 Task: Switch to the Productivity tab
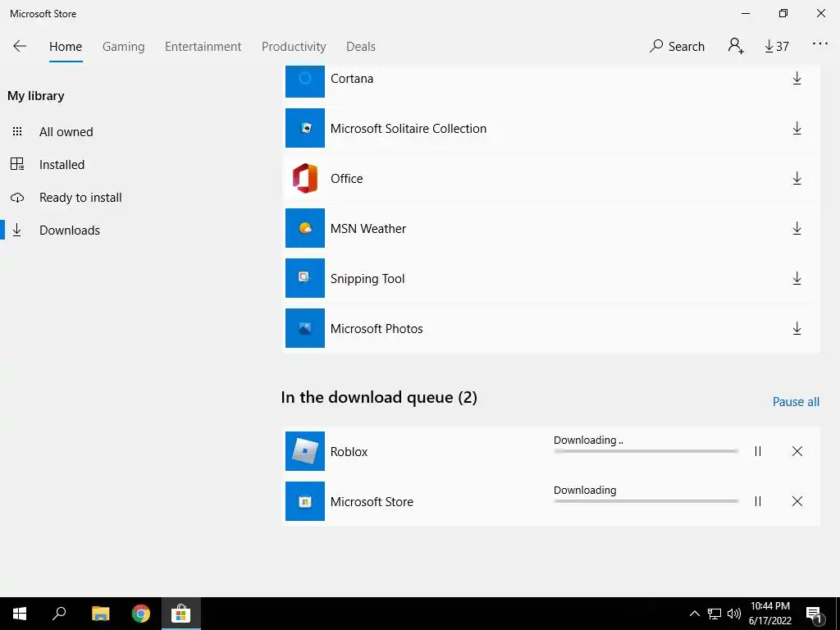coord(294,47)
